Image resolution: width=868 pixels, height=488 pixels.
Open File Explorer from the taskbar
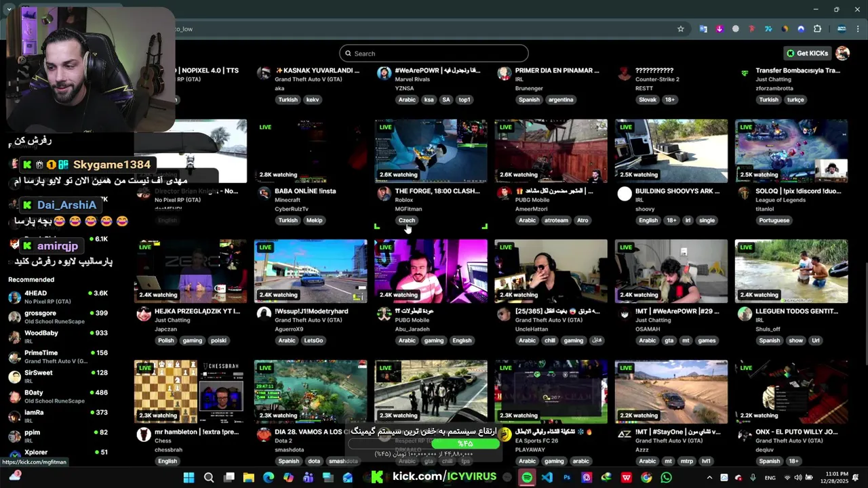click(248, 477)
